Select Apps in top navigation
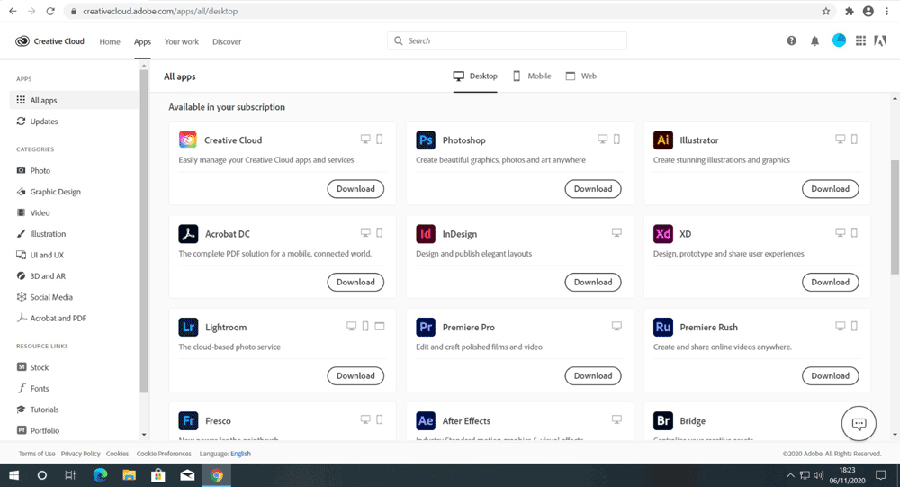 point(142,42)
